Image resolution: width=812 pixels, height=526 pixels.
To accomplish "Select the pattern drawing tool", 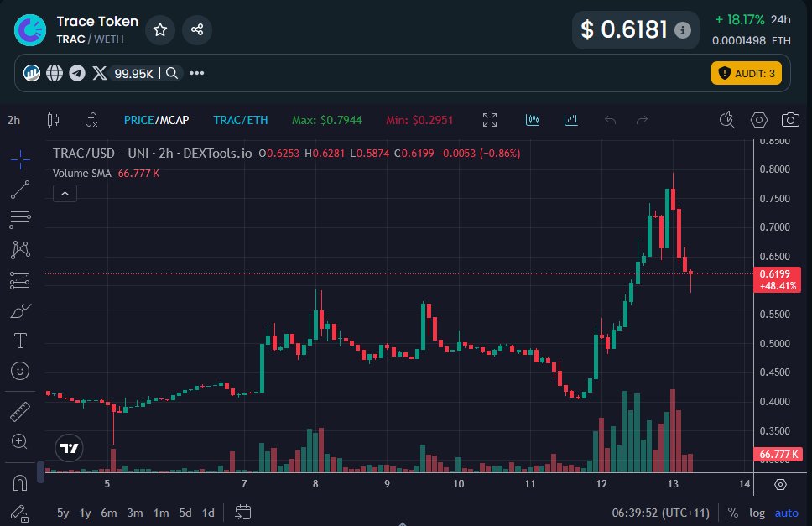I will point(20,250).
